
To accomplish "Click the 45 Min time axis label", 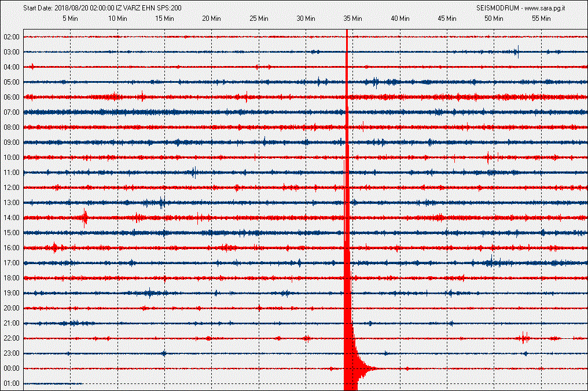I will pyautogui.click(x=447, y=19).
